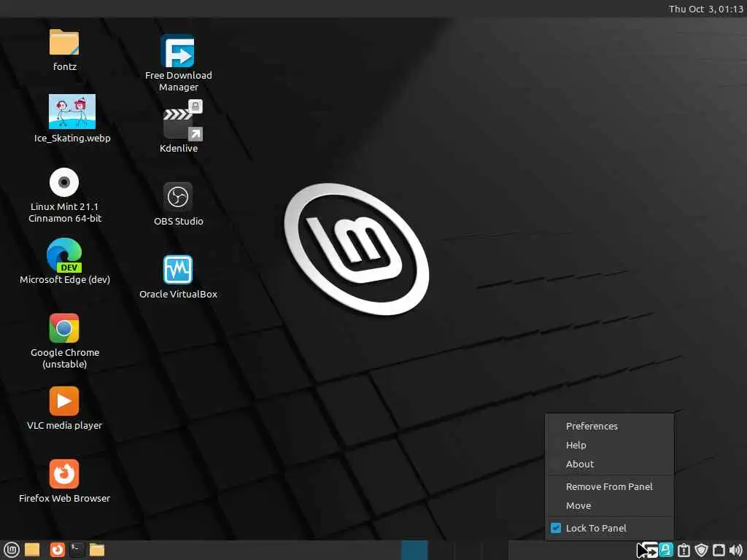The height and width of the screenshot is (560, 747).
Task: Open the update manager shield tray icon
Action: point(701,550)
